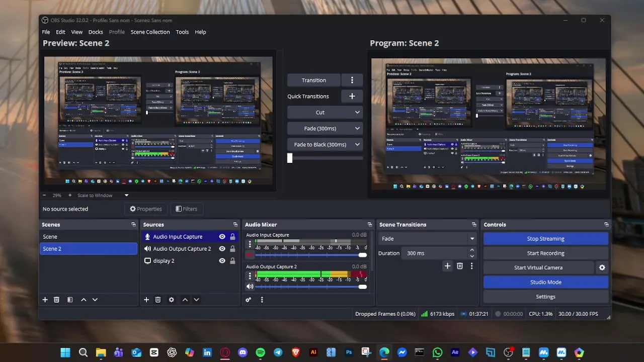Open the Transition button three-dot options

pos(352,80)
